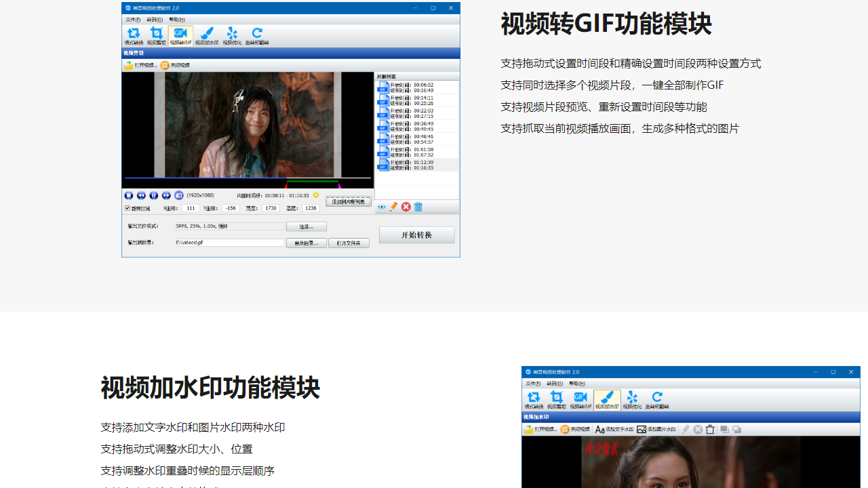Click the yellow gear icon beside the segment time
This screenshot has height=488, width=868.
[316, 195]
